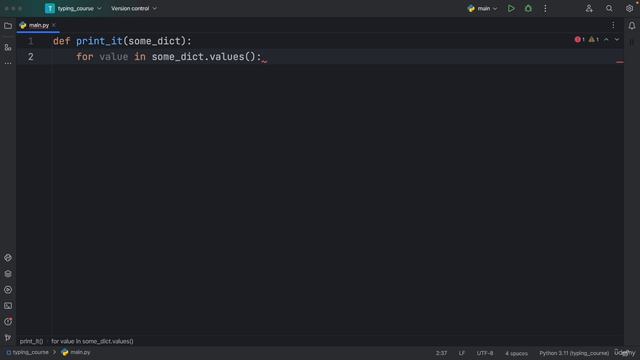Run the main configuration with green play button

[511, 8]
